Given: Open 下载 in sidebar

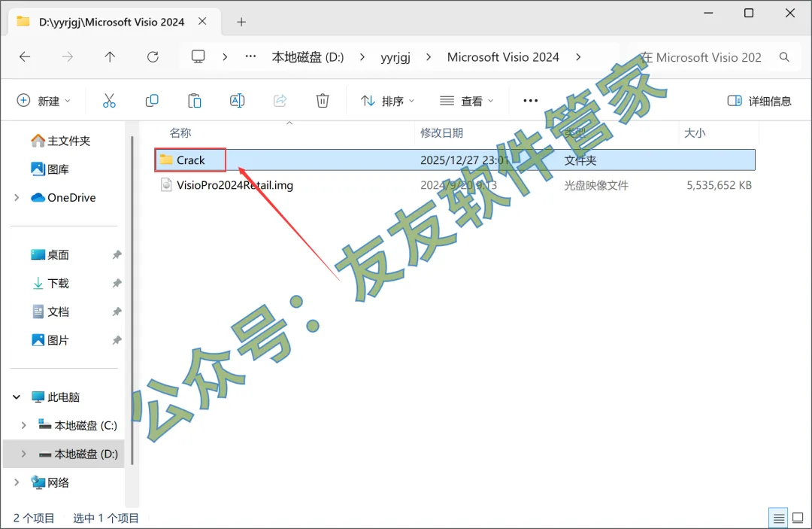Looking at the screenshot, I should point(50,283).
